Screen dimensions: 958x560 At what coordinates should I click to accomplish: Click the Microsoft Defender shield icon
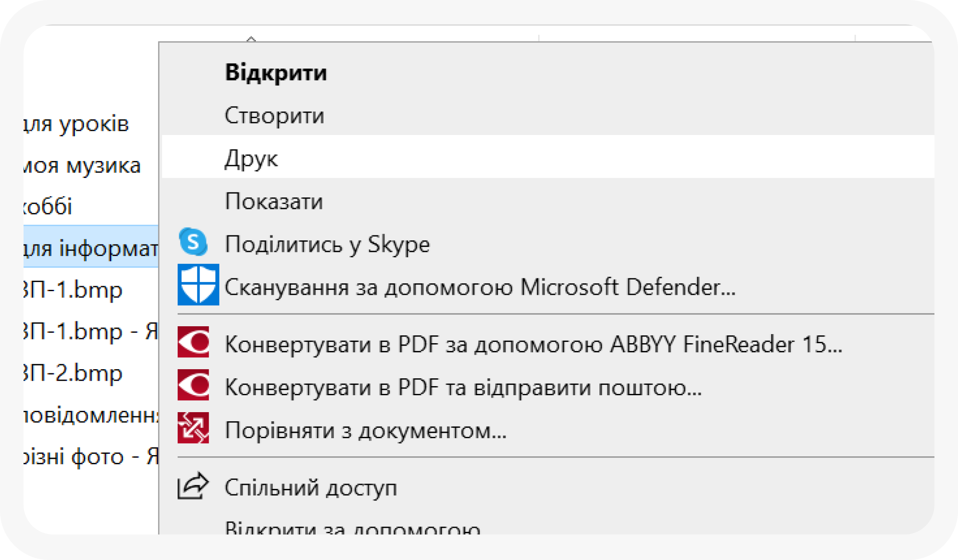click(x=198, y=285)
